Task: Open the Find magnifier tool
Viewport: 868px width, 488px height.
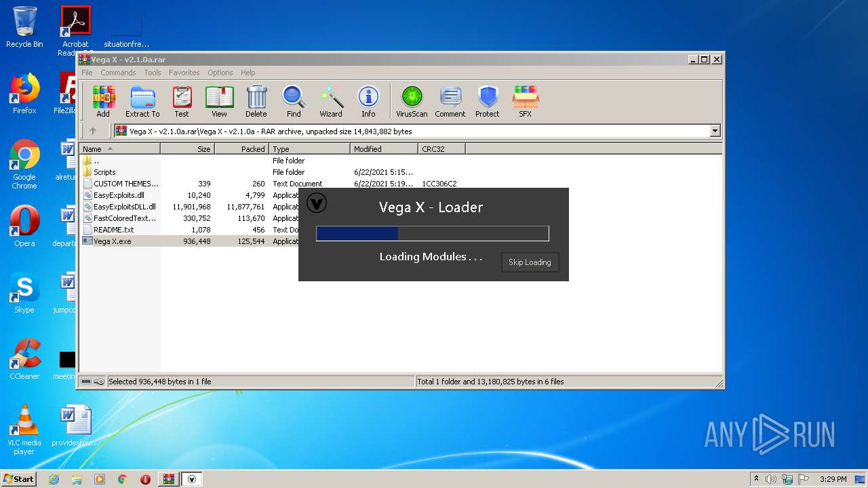Action: 294,102
